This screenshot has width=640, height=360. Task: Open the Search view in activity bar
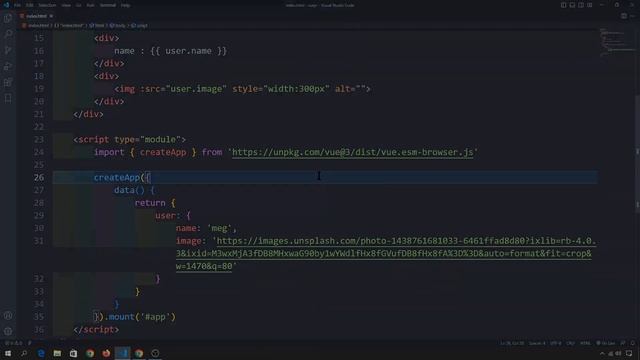pyautogui.click(x=8, y=34)
